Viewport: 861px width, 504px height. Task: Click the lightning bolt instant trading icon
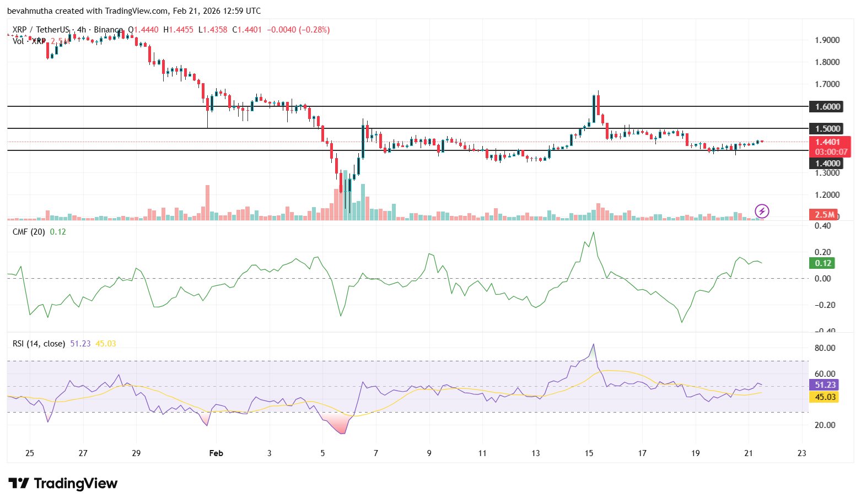pyautogui.click(x=762, y=211)
